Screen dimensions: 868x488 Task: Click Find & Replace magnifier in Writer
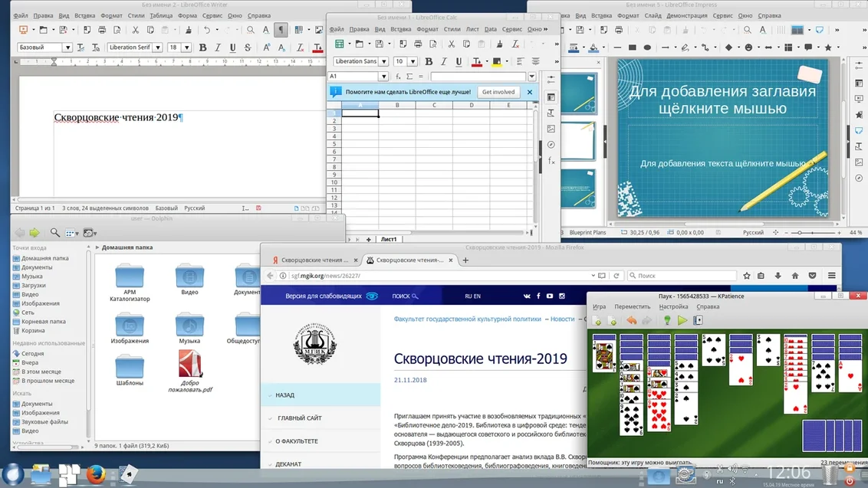tap(251, 30)
